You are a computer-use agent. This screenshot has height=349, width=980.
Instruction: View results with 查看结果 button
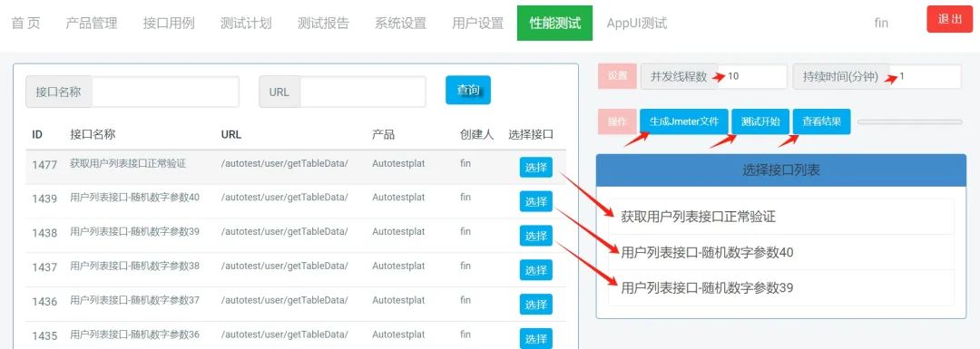pyautogui.click(x=822, y=121)
